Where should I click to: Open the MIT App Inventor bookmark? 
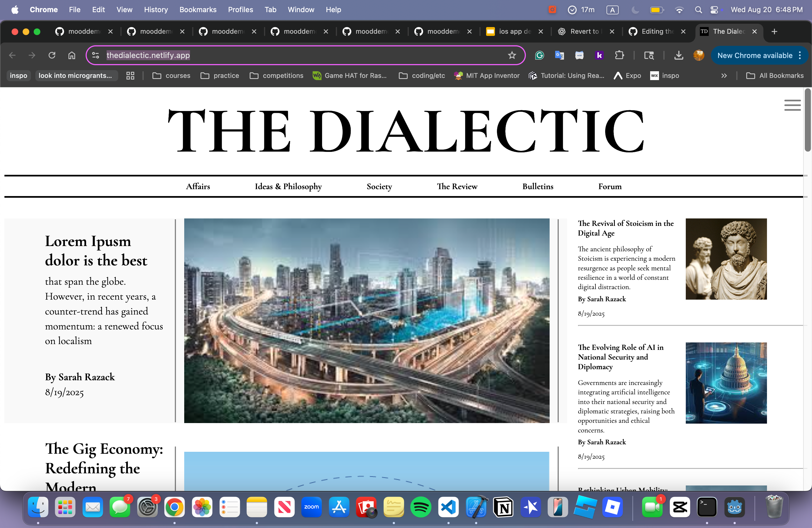click(487, 76)
